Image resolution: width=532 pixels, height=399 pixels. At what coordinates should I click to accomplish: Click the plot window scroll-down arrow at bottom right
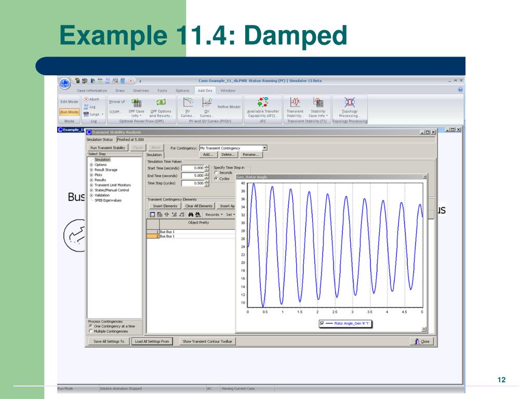pos(424,329)
